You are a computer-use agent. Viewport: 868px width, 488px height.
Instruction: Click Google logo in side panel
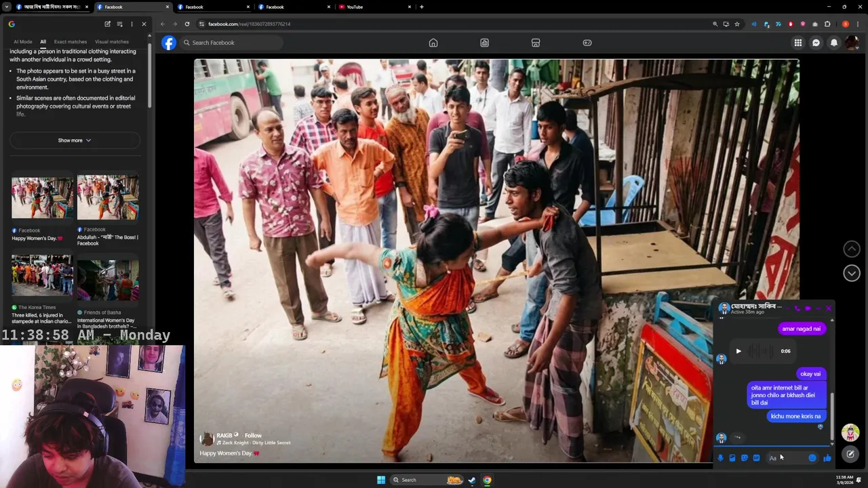tap(12, 24)
